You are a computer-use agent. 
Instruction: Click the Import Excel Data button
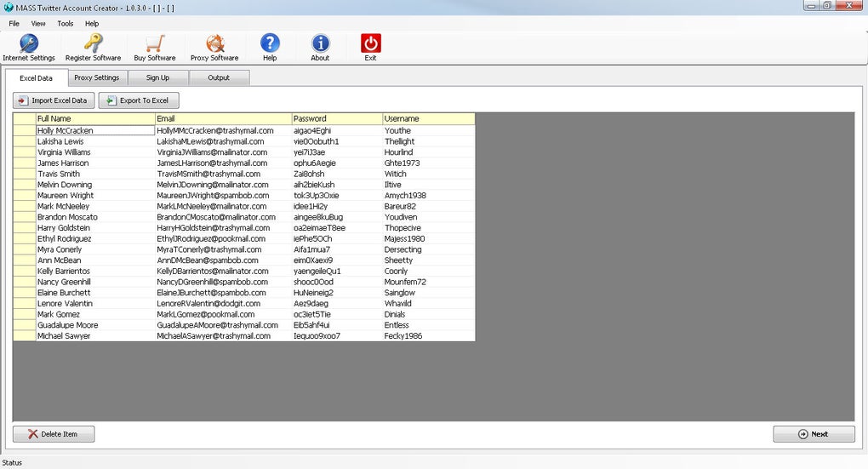tap(54, 100)
